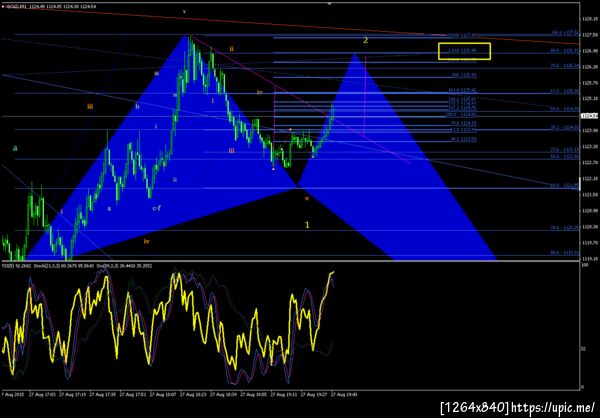Click the 27 Aug 18:39 time label
The width and height of the screenshot is (600, 418).
225,394
